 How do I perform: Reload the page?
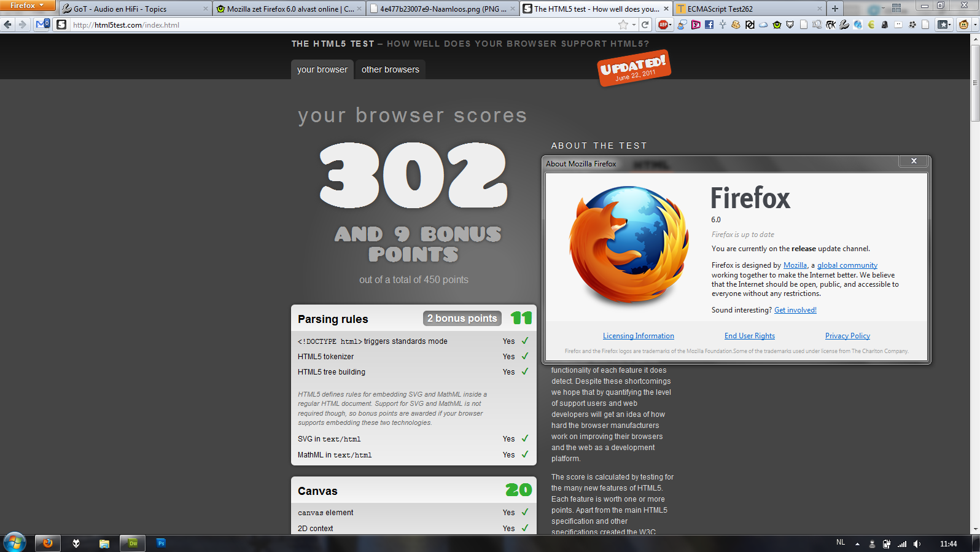tap(645, 25)
